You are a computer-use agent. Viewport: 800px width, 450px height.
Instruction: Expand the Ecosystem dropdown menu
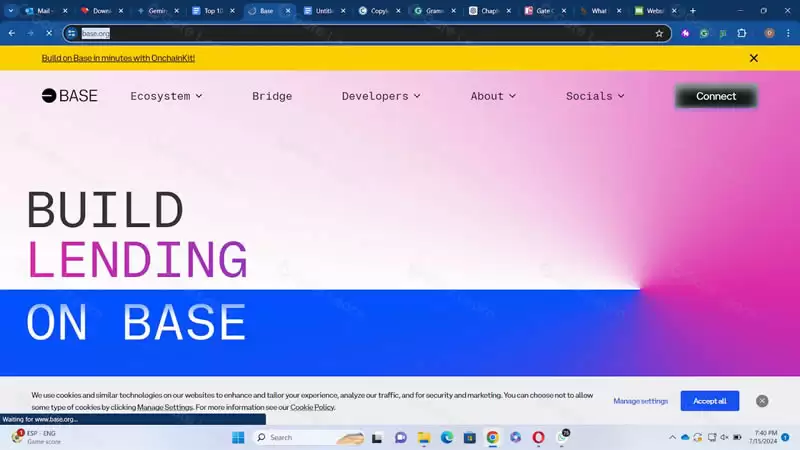pos(166,96)
